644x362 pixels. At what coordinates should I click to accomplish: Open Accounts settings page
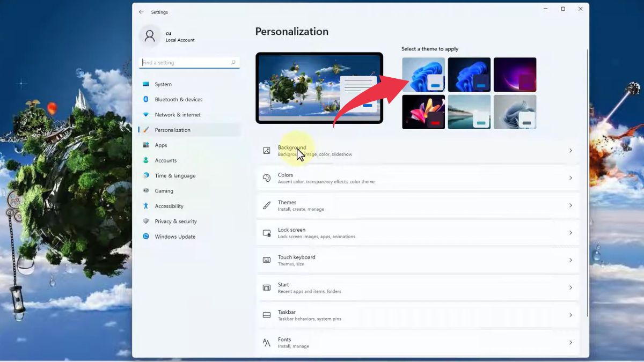[x=189, y=160]
